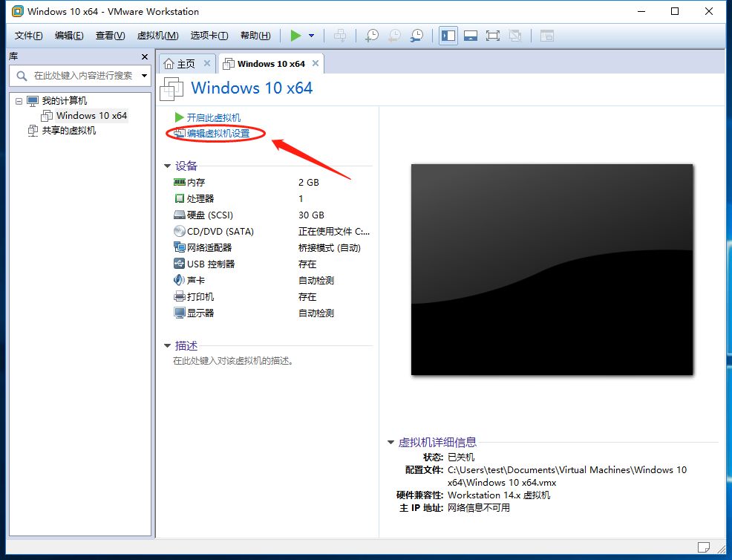
Task: Click the CD/DVD (SATA) device icon
Action: point(179,231)
